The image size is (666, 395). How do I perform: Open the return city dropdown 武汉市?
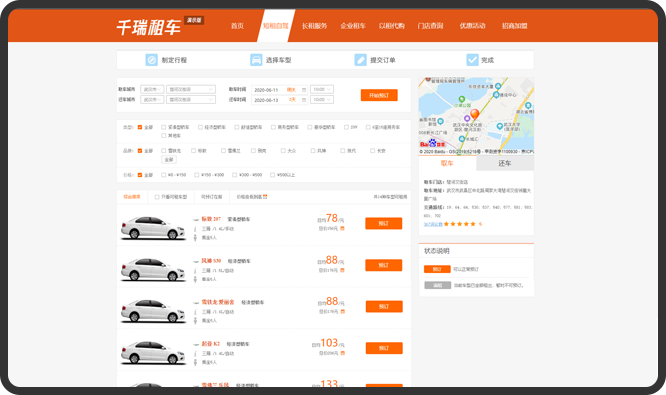[x=152, y=100]
